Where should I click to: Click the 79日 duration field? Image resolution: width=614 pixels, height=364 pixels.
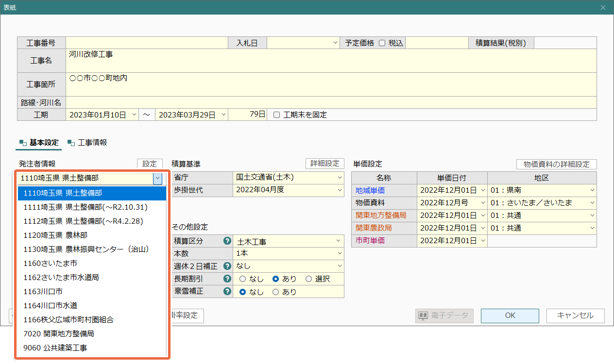pos(248,115)
